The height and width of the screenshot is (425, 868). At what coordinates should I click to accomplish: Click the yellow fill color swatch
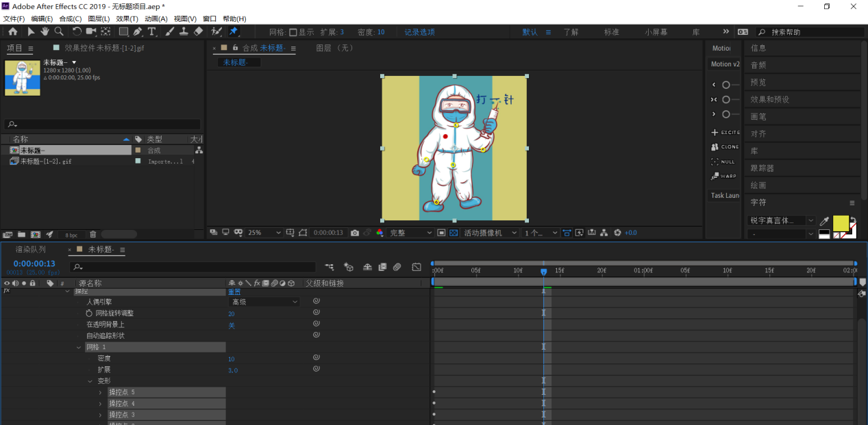(841, 223)
